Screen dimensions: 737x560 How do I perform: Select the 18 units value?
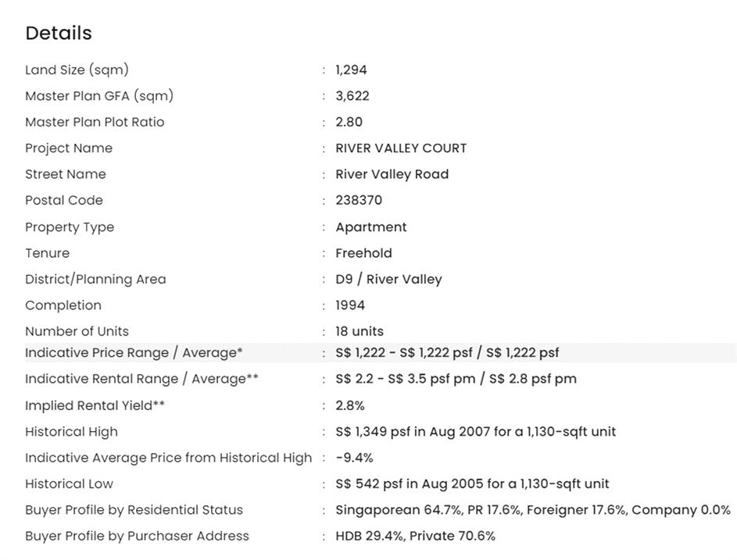(x=360, y=331)
